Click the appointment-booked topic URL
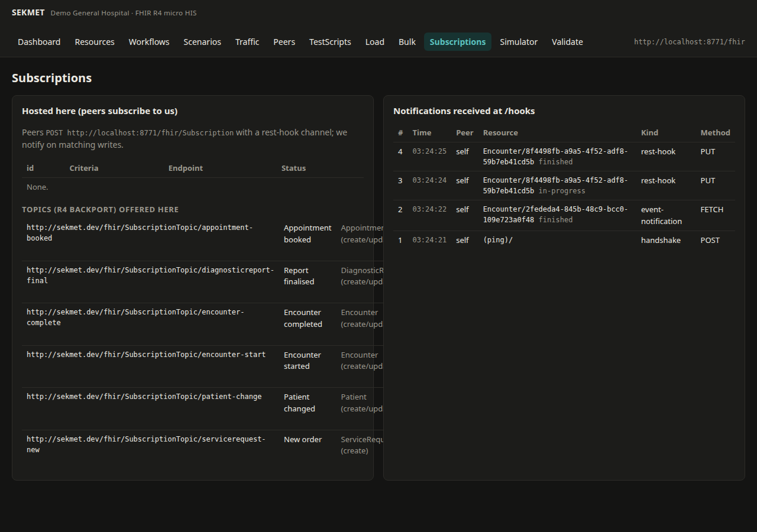This screenshot has width=757, height=532. tap(140, 233)
